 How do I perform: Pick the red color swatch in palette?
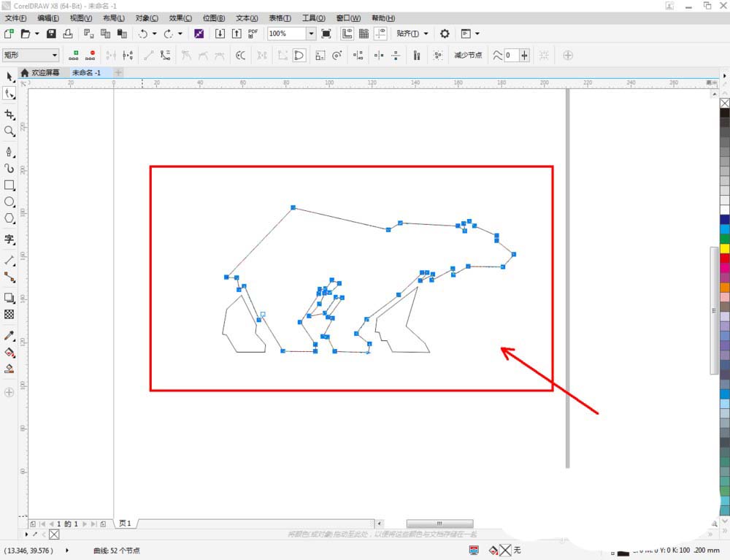point(724,258)
